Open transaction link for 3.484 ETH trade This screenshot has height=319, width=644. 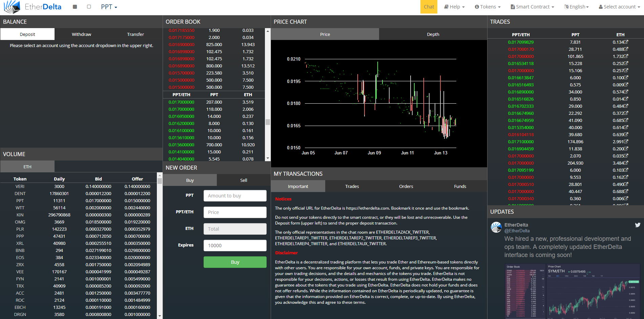tap(626, 163)
